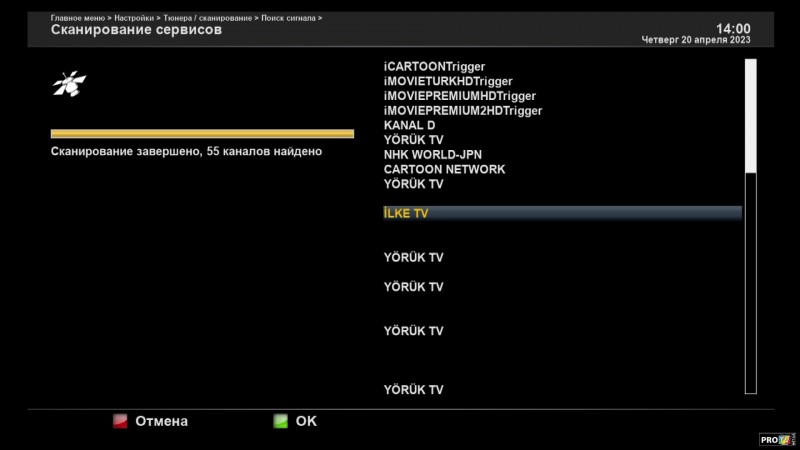Click the highlighted İLKE TV row
This screenshot has width=800, height=450.
[562, 213]
